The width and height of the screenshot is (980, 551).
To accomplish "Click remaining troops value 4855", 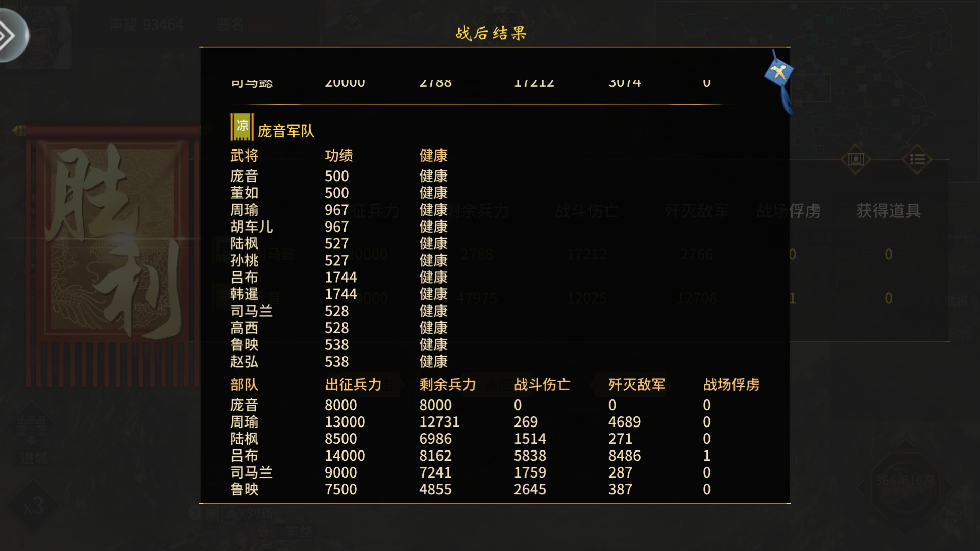I will (x=435, y=489).
